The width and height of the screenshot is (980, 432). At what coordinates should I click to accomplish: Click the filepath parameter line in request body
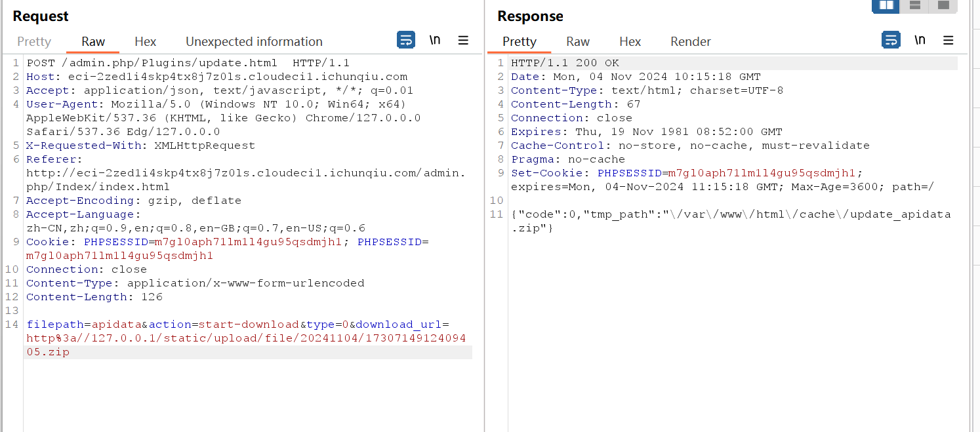tap(237, 324)
